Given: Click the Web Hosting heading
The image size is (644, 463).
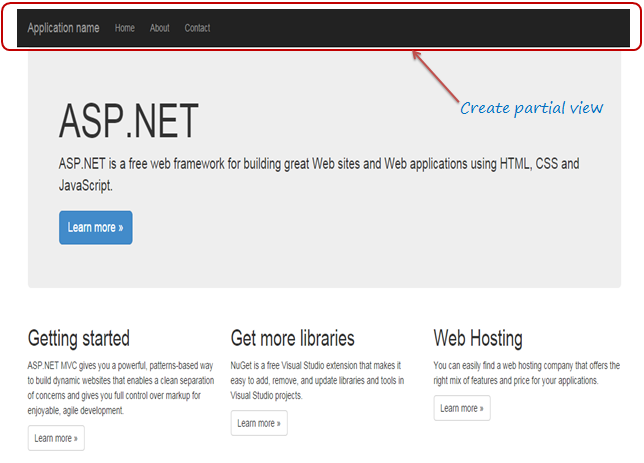Looking at the screenshot, I should [x=478, y=338].
